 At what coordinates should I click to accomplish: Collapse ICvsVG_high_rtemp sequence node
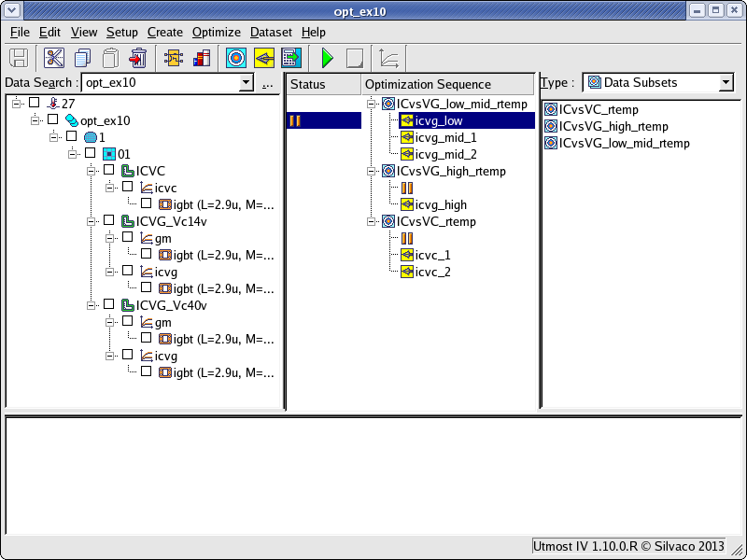[371, 172]
